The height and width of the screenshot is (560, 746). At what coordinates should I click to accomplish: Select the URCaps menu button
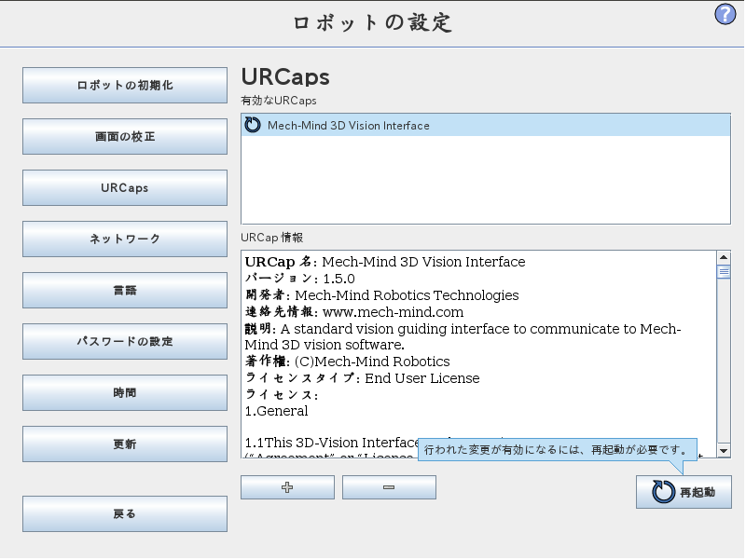[125, 188]
